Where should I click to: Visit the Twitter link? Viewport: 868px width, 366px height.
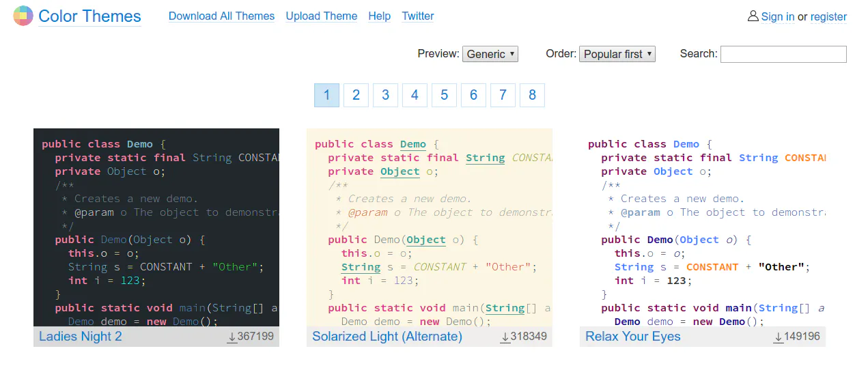click(x=418, y=16)
